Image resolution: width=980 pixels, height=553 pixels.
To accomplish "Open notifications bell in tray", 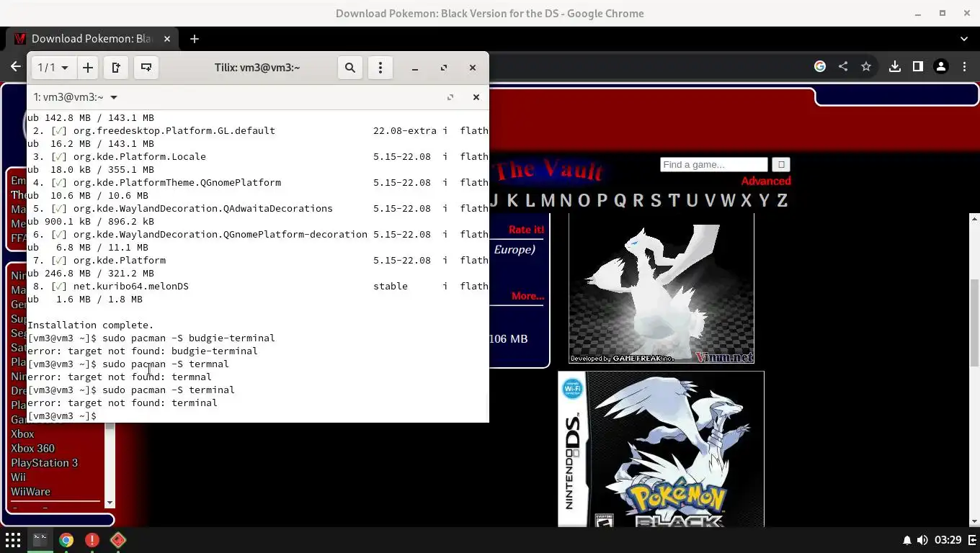I will [906, 540].
